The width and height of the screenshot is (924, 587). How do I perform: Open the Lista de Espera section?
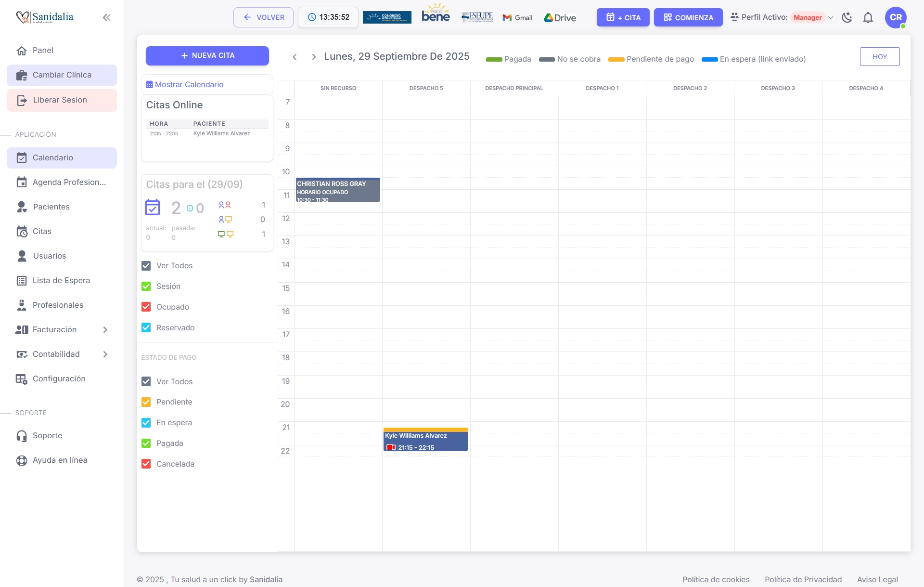coord(61,280)
